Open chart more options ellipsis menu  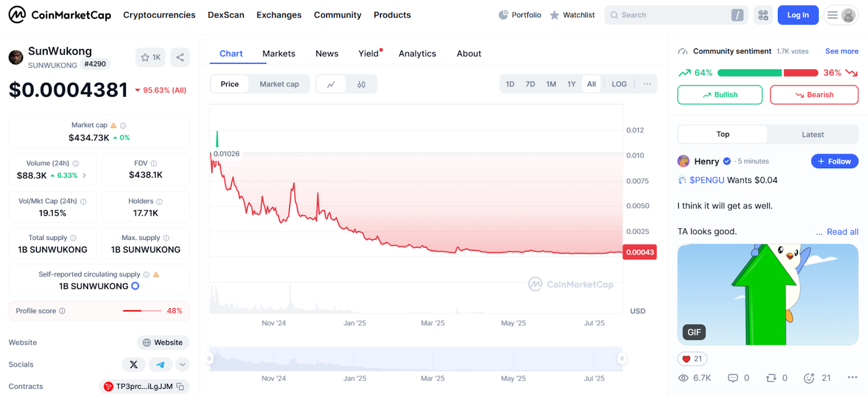[647, 84]
